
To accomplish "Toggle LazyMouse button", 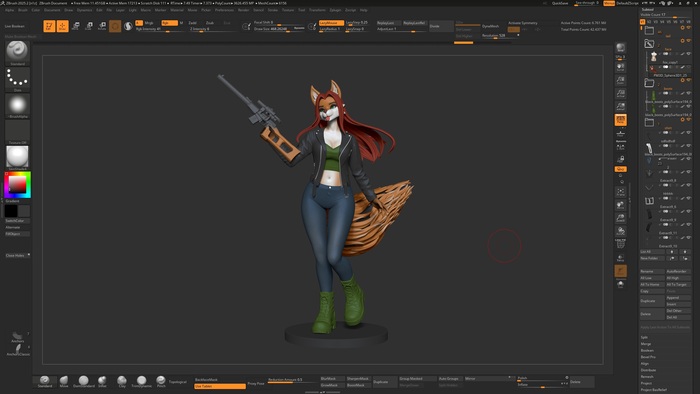I will (x=331, y=23).
